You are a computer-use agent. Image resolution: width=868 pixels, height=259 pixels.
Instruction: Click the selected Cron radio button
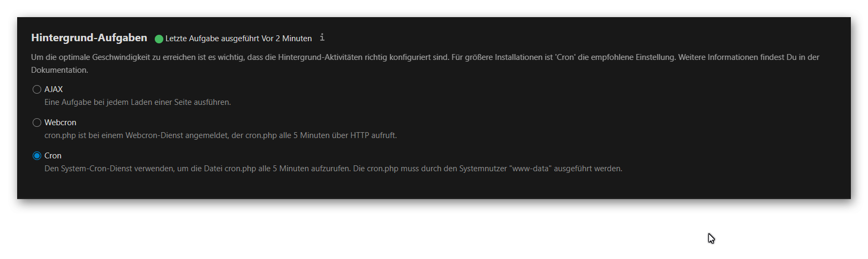(37, 156)
